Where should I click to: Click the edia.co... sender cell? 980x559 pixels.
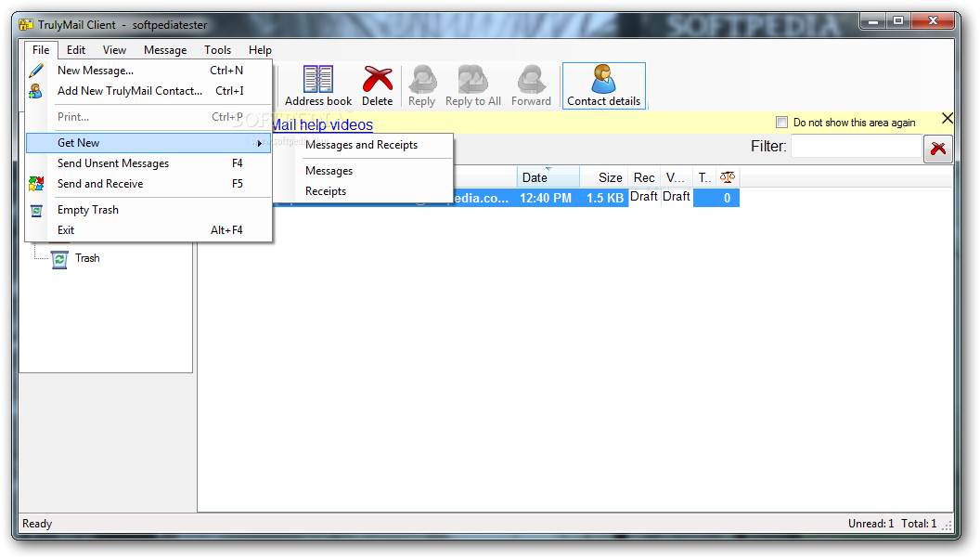[482, 198]
